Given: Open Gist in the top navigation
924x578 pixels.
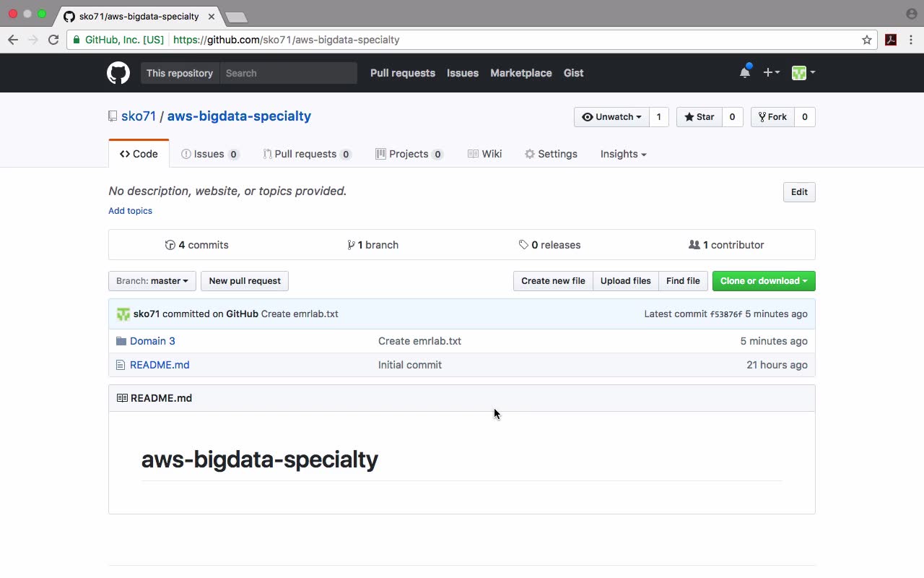Looking at the screenshot, I should pyautogui.click(x=574, y=73).
